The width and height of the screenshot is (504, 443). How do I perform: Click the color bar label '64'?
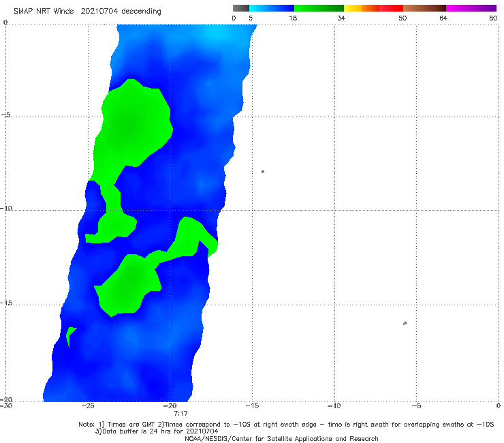click(443, 18)
